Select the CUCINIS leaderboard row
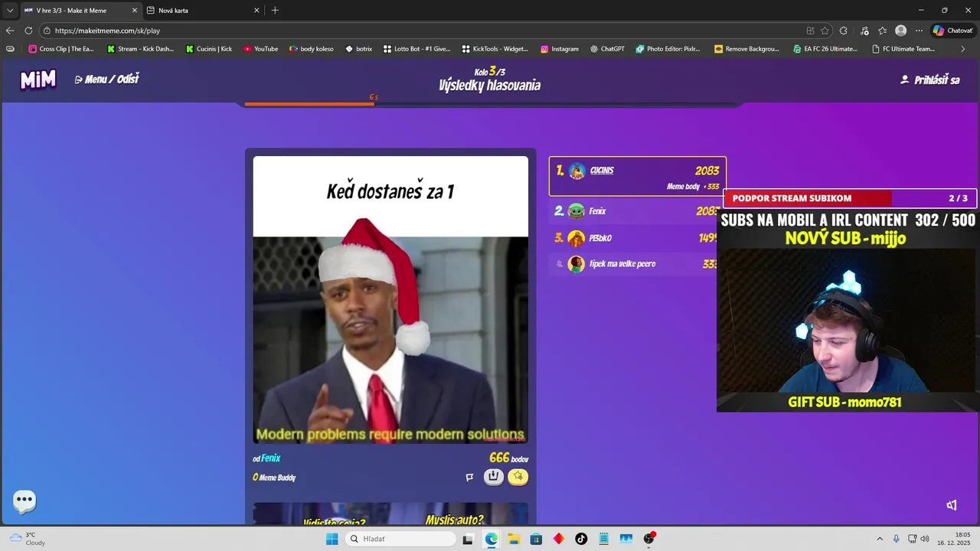Screen dimensions: 980x551 click(x=638, y=177)
